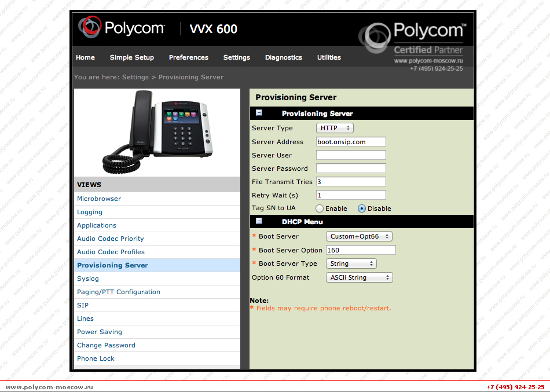
Task: Select Disable for Tag SN to UA
Action: (362, 208)
